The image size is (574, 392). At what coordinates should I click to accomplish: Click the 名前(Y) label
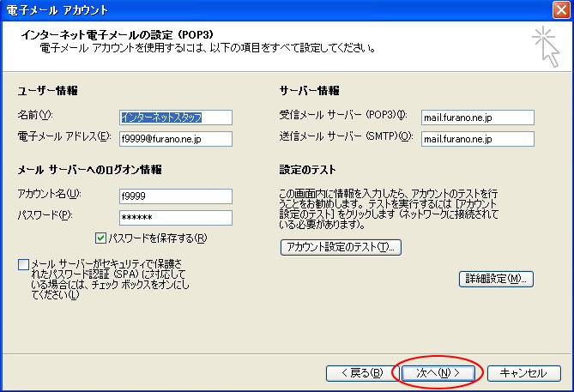point(35,115)
